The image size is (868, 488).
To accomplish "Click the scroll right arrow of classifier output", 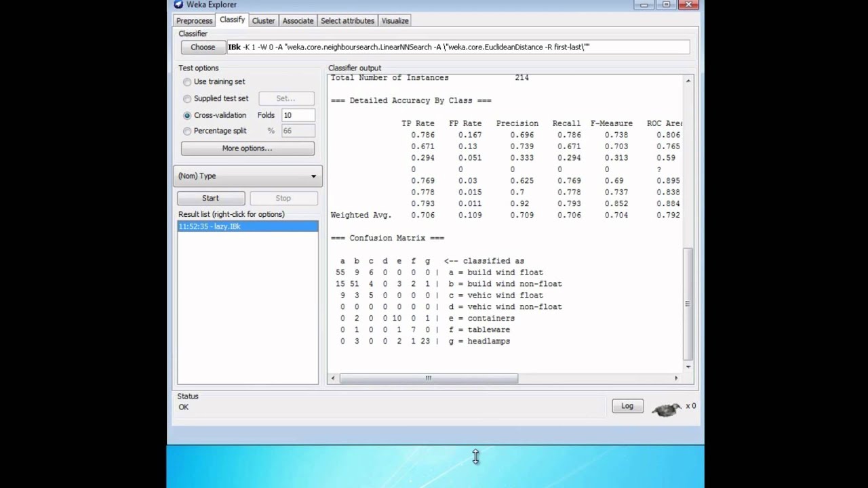I will [x=676, y=378].
